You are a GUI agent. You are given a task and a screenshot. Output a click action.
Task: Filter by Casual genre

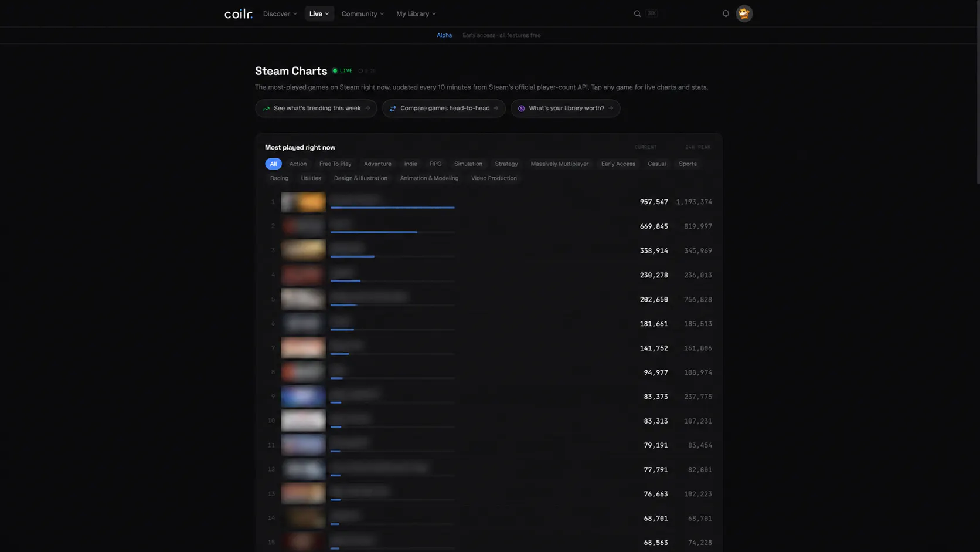[x=656, y=164]
